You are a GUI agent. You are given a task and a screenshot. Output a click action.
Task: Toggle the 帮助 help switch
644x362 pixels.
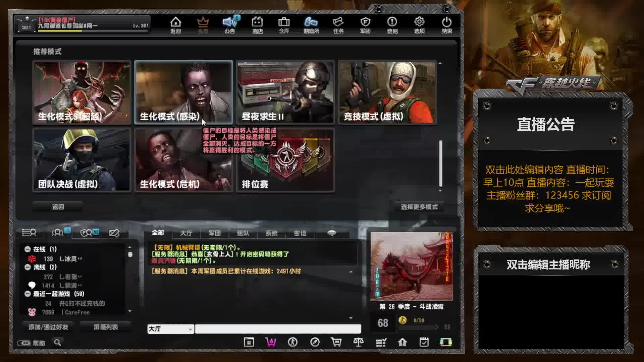tap(24, 343)
